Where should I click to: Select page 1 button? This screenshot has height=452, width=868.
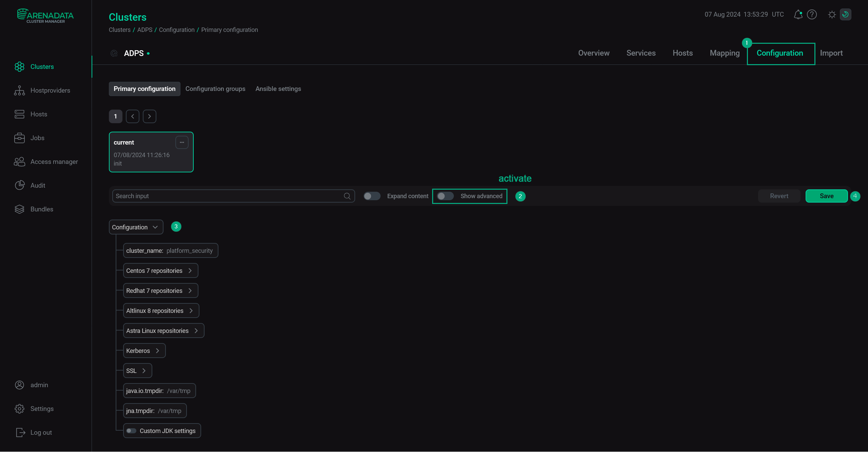pos(115,116)
